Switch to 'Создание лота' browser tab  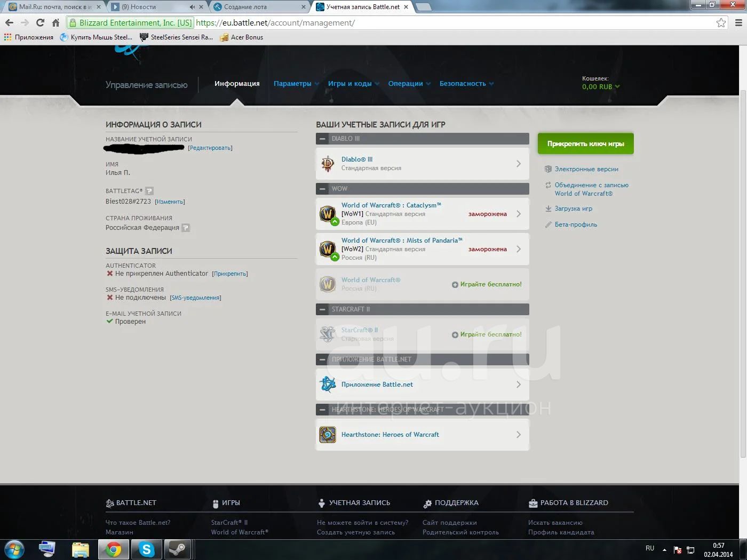tap(259, 7)
